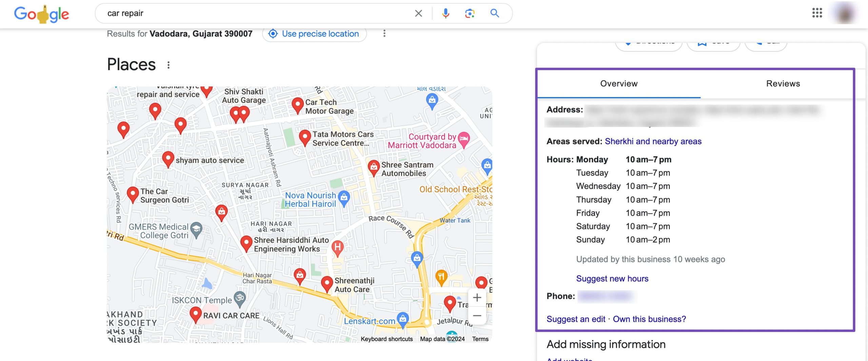This screenshot has height=361, width=868.
Task: Select Tata Motors Cars Service Centre pin
Action: click(x=305, y=137)
